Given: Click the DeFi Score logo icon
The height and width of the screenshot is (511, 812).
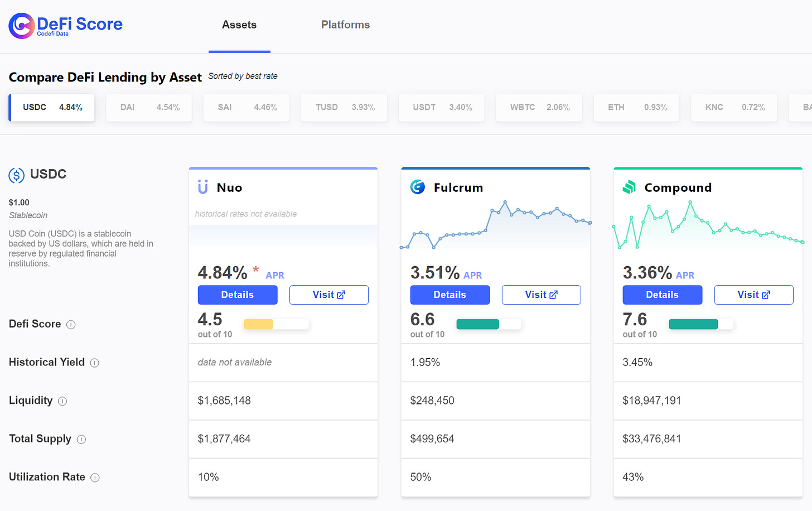Looking at the screenshot, I should point(22,26).
